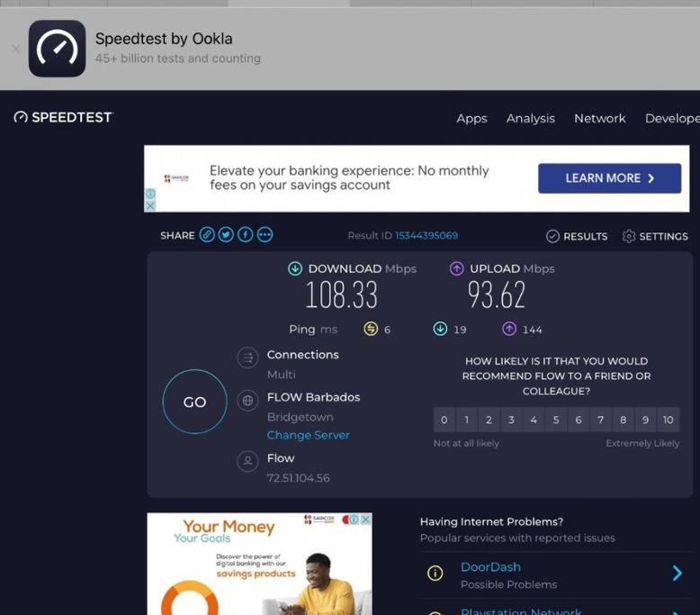Click the FLOW Barbados server globe icon

click(x=247, y=400)
